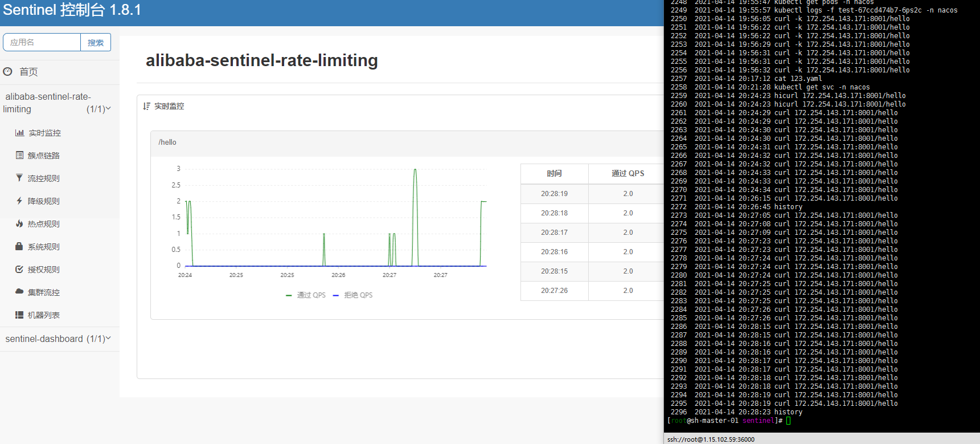This screenshot has width=980, height=444.
Task: Click the 20:27:26 table row time
Action: click(x=554, y=291)
